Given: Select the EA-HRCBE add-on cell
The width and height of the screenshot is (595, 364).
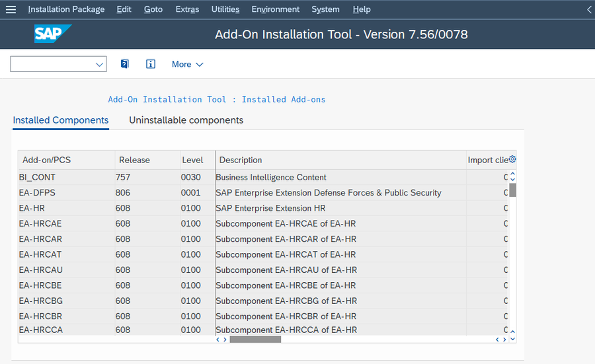Looking at the screenshot, I should pyautogui.click(x=66, y=285).
